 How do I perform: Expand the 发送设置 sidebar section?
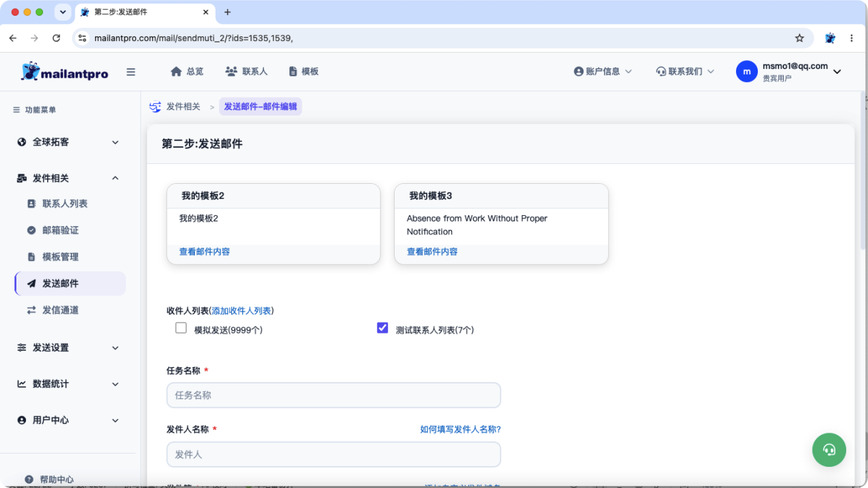pyautogui.click(x=115, y=348)
